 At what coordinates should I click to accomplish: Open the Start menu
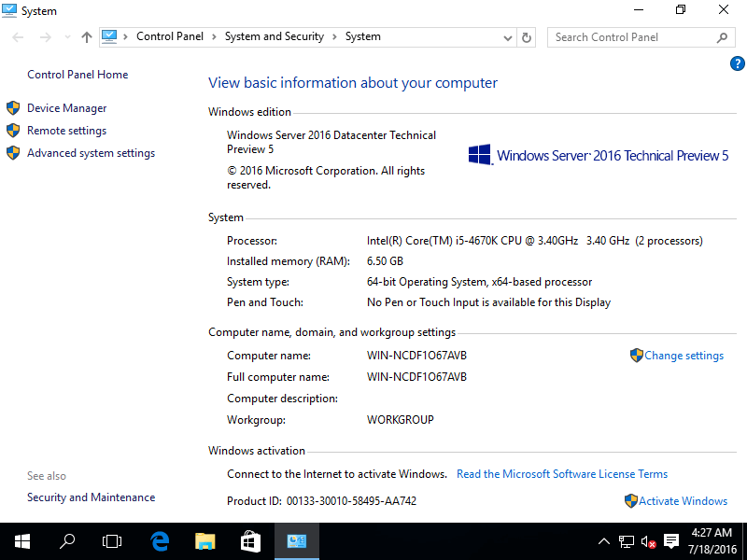[x=21, y=540]
